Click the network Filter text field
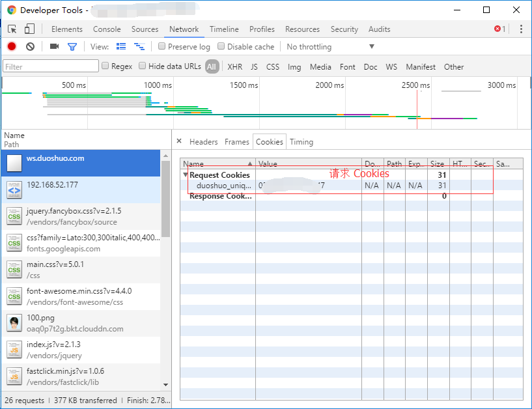 51,66
